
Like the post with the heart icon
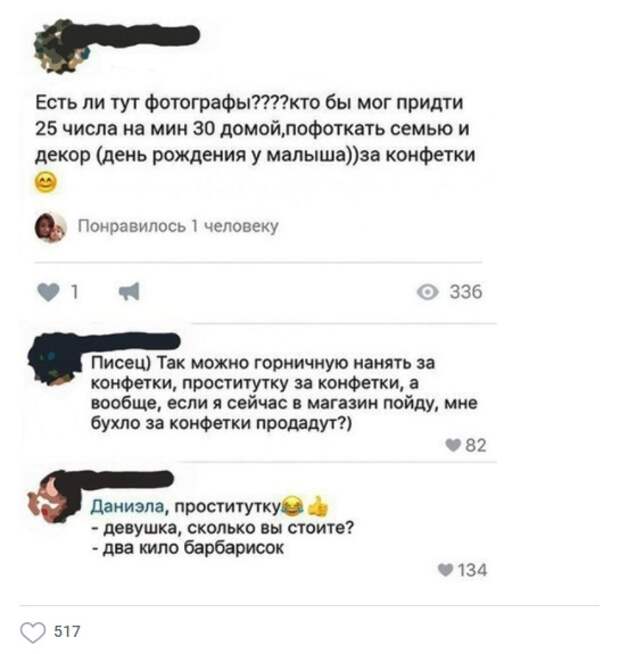48,292
